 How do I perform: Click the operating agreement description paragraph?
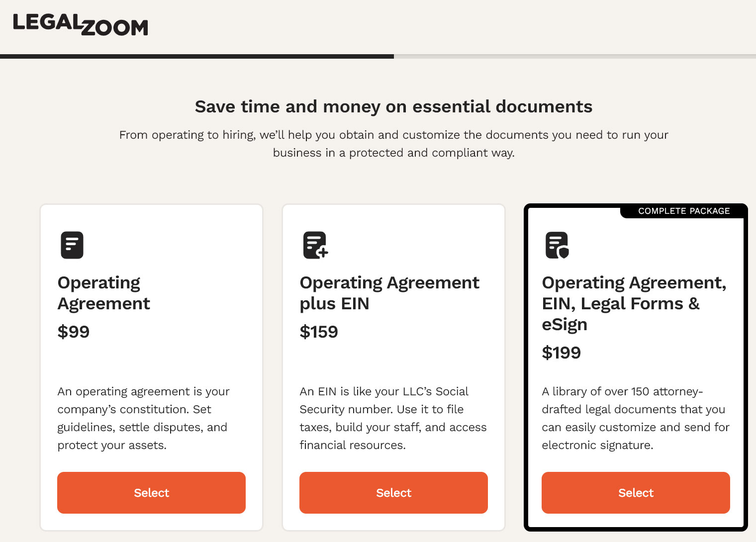(143, 418)
